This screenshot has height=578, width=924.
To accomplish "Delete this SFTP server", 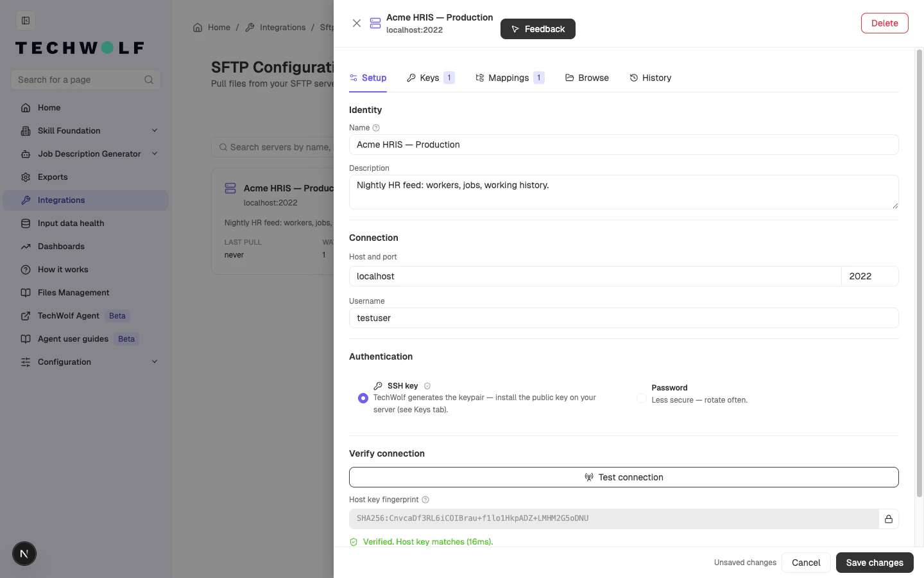I will (884, 23).
